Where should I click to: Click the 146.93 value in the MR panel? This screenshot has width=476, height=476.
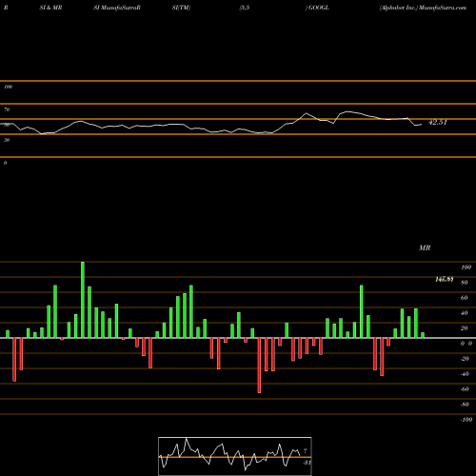coord(445,279)
